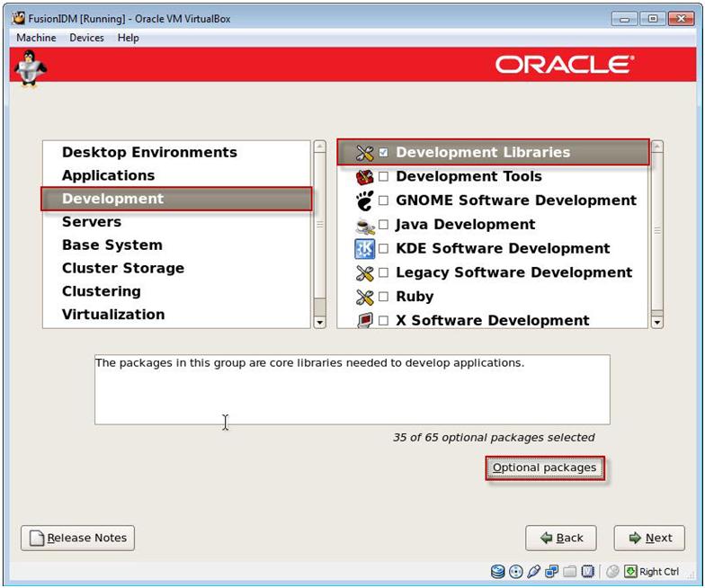Enable the KDE Software Development checkbox
705x588 pixels.
[x=383, y=248]
